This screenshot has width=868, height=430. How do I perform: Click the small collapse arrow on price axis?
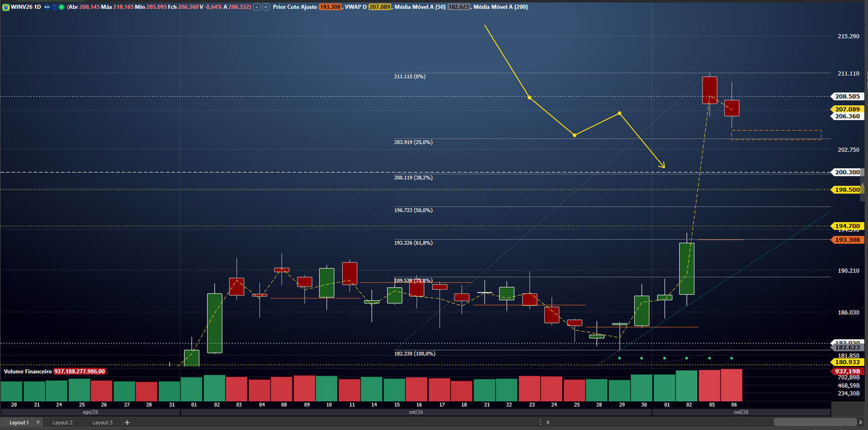click(863, 185)
